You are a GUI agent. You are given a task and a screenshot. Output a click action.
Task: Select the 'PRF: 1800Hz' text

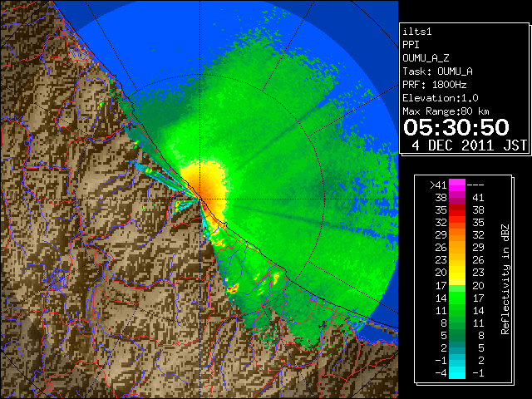coord(434,85)
